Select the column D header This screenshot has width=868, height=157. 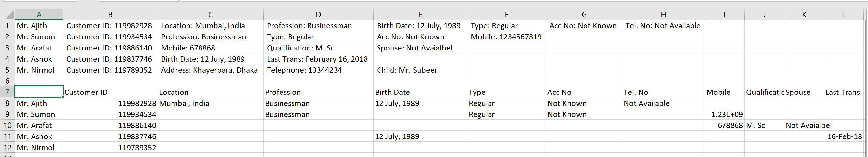click(318, 14)
